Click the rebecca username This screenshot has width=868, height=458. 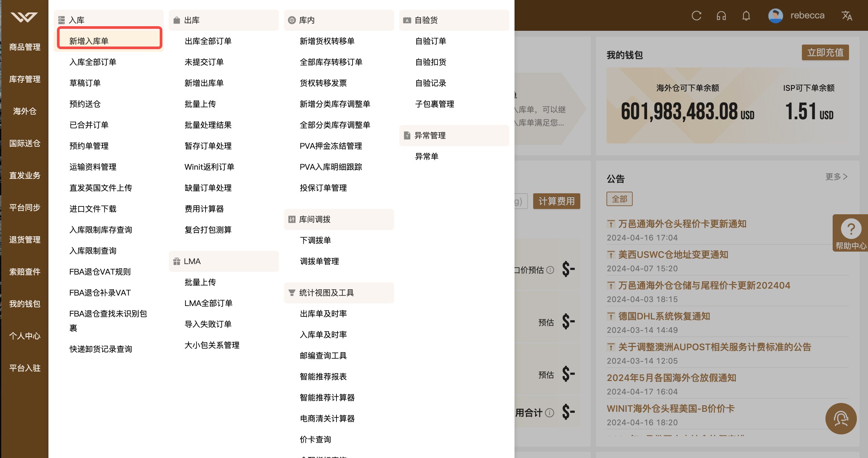coord(807,15)
